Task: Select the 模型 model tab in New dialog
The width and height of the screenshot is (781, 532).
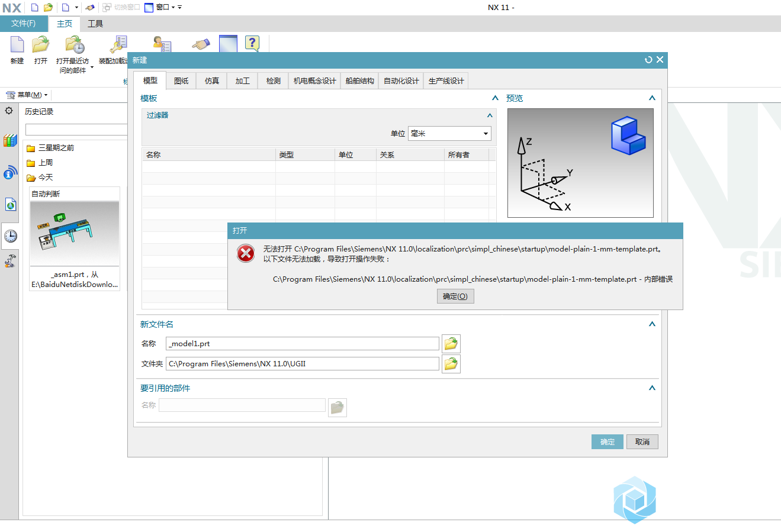Action: click(x=150, y=80)
